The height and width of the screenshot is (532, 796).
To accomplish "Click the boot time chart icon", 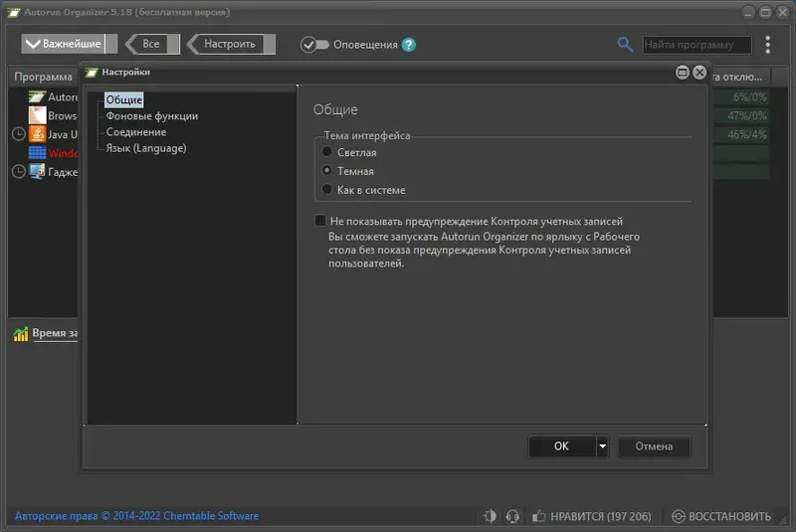I will (21, 334).
